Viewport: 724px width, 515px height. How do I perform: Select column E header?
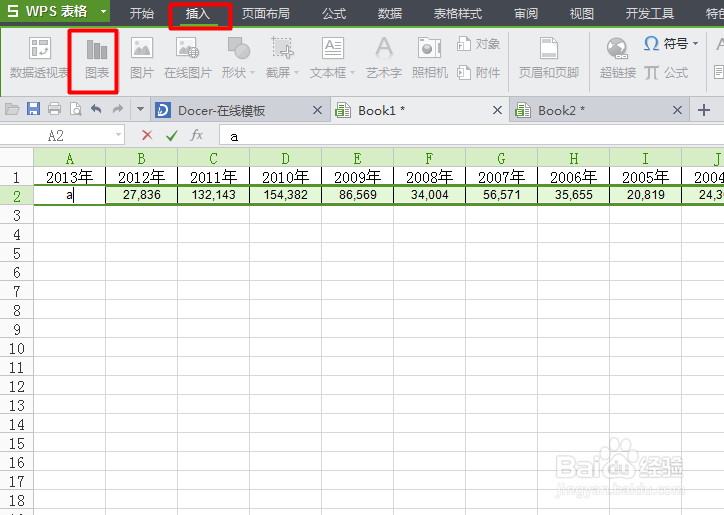tap(357, 158)
